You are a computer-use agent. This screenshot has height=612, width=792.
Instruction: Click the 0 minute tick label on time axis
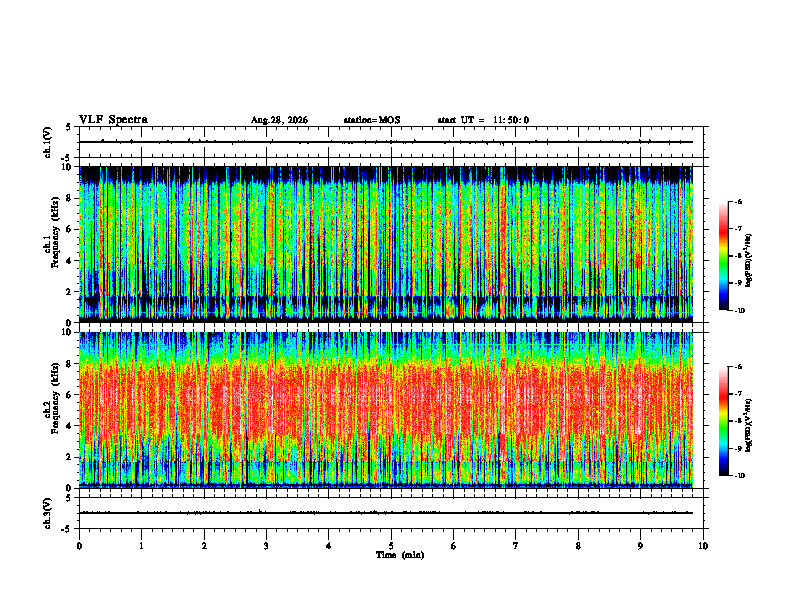pyautogui.click(x=79, y=546)
